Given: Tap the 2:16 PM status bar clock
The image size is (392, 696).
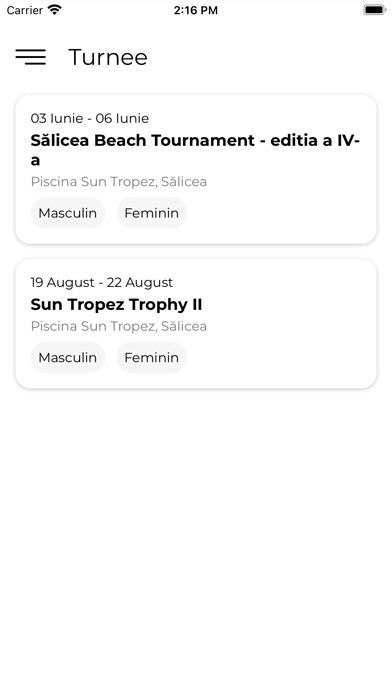Looking at the screenshot, I should coord(196,10).
